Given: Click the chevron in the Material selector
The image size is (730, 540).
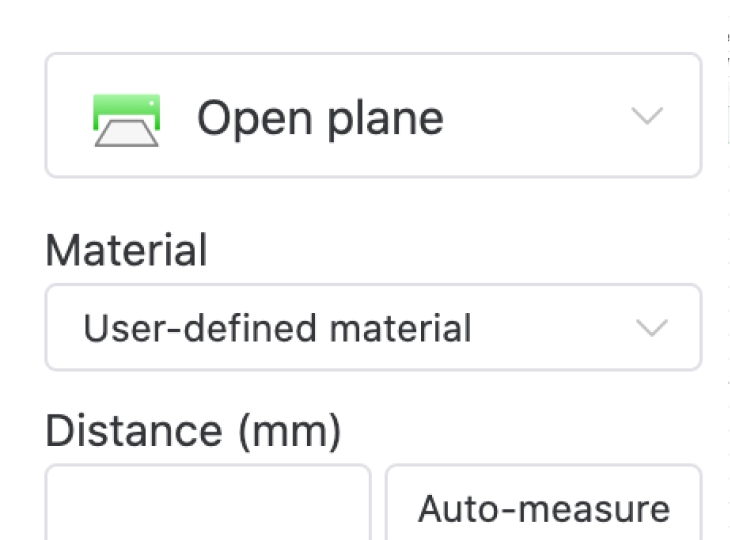Looking at the screenshot, I should (652, 328).
